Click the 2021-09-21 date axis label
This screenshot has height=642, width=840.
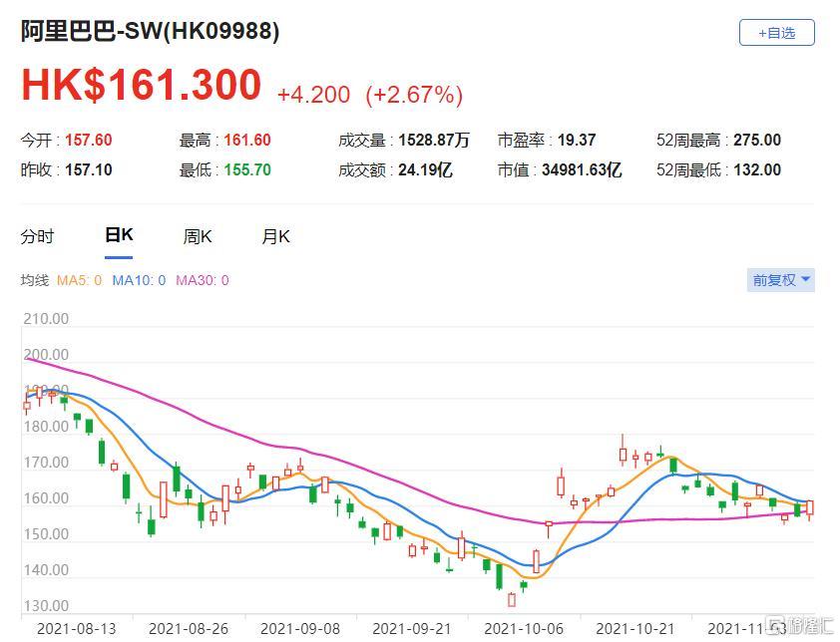[x=412, y=629]
